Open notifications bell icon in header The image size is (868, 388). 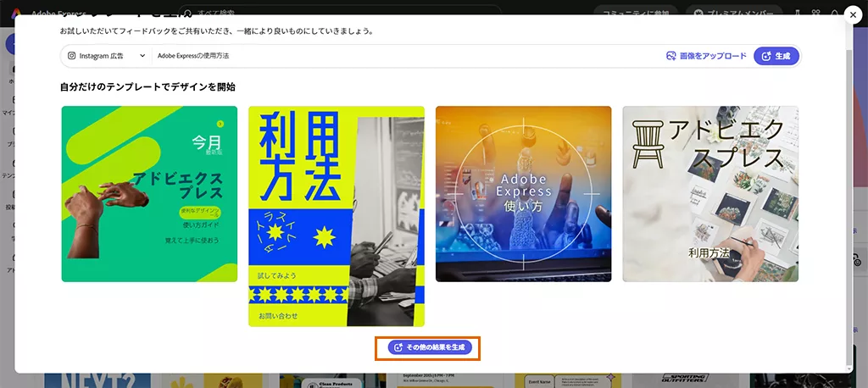(835, 12)
